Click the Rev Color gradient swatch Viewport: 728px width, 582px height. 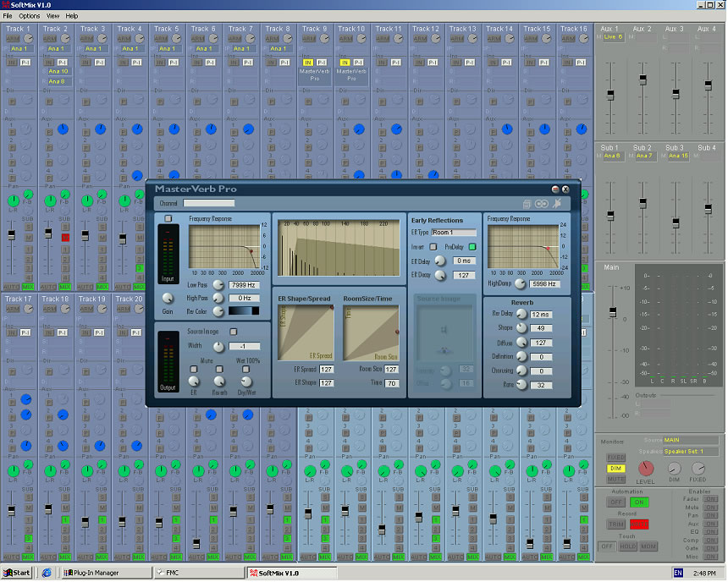pyautogui.click(x=244, y=311)
